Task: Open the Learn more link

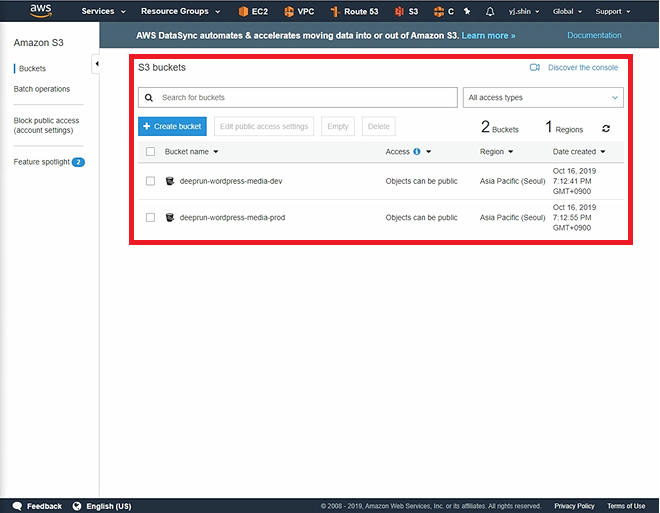Action: pos(488,36)
